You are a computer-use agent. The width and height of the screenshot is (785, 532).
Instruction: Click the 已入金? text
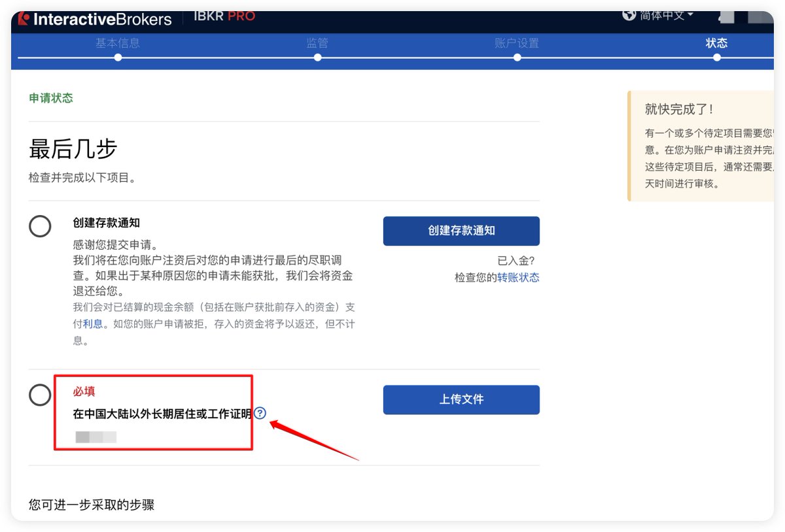point(515,261)
